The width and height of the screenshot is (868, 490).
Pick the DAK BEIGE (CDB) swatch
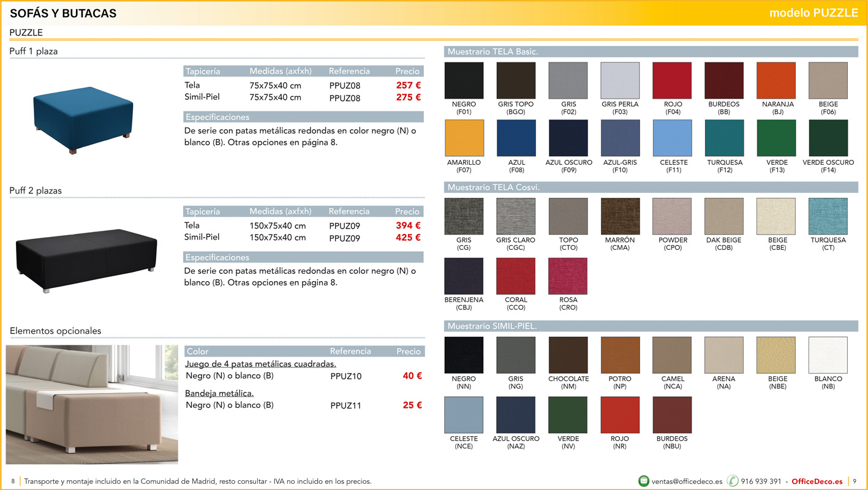coord(724,216)
